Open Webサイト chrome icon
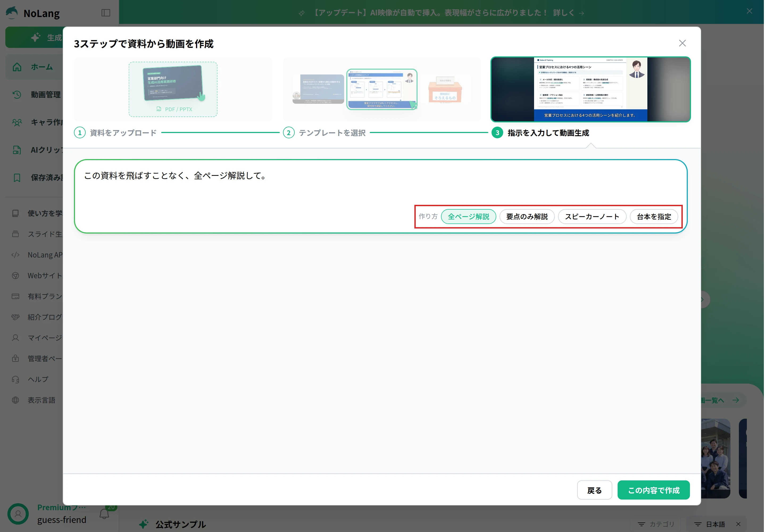The image size is (766, 532). point(15,276)
